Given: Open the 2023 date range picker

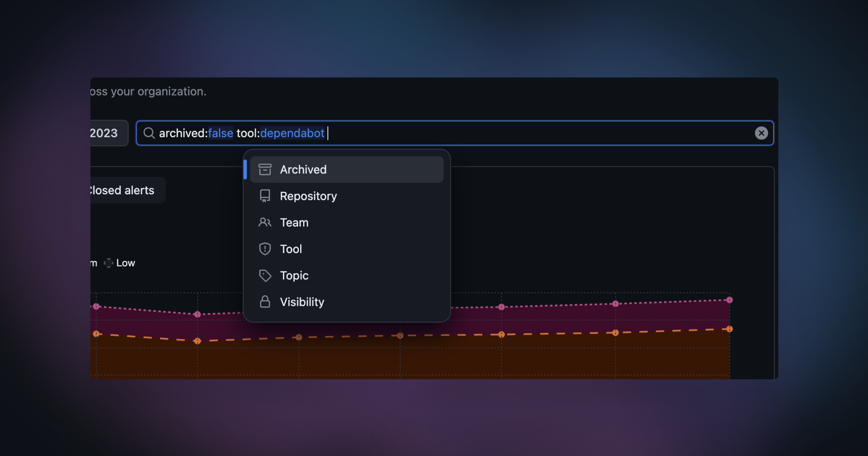Looking at the screenshot, I should (109, 133).
